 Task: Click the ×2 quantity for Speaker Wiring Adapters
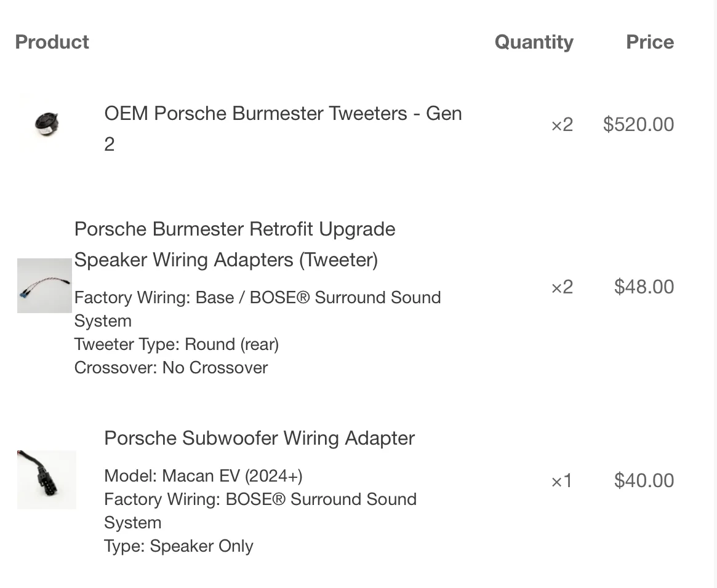(x=562, y=287)
